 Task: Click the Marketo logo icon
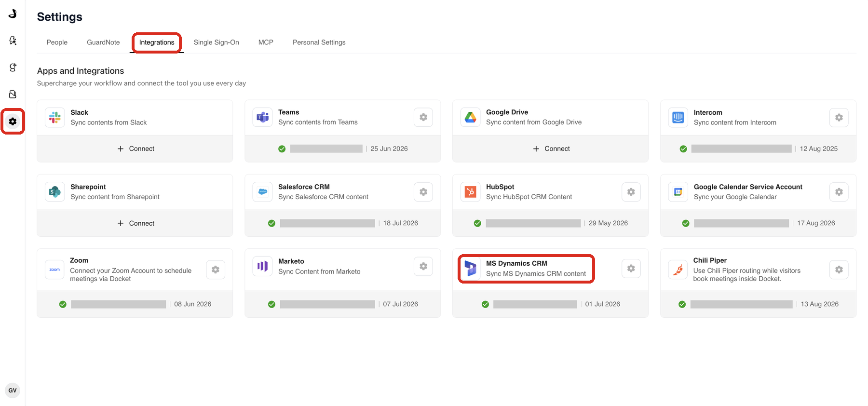[263, 266]
